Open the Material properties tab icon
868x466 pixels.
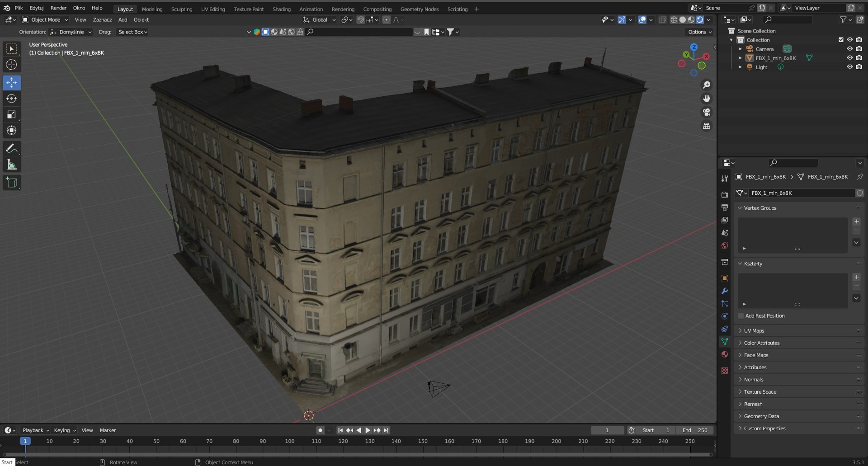point(725,354)
